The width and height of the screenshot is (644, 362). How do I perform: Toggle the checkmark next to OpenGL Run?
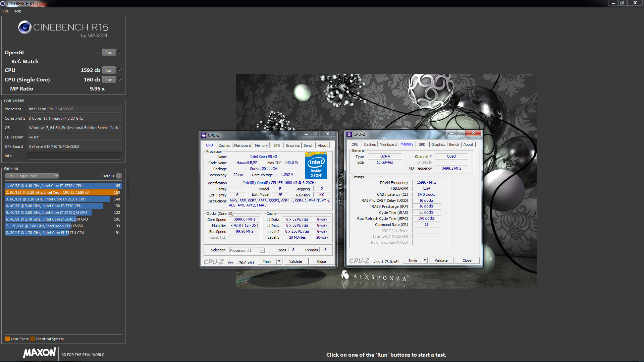[120, 52]
